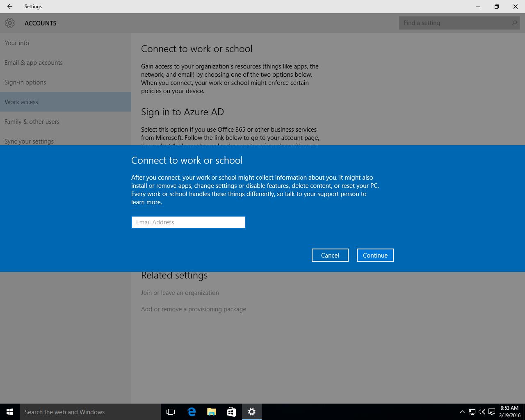The height and width of the screenshot is (420, 525).
Task: Close the Settings window
Action: tap(516, 7)
